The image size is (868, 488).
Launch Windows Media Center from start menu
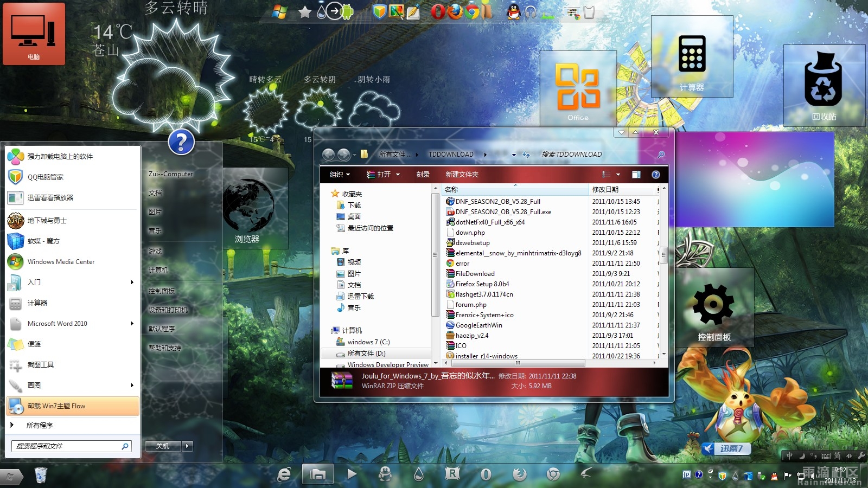pos(73,261)
